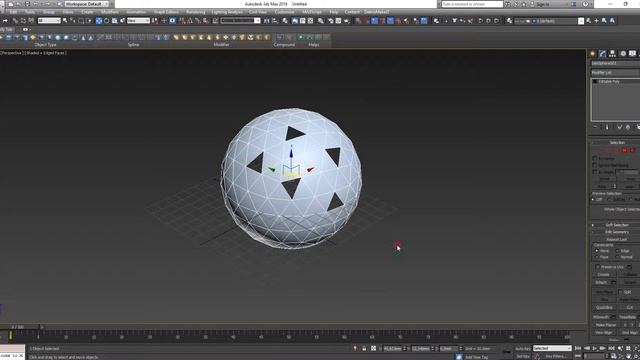Switch to the Display command panel
Screen dimensions: 640x360
click(632, 53)
